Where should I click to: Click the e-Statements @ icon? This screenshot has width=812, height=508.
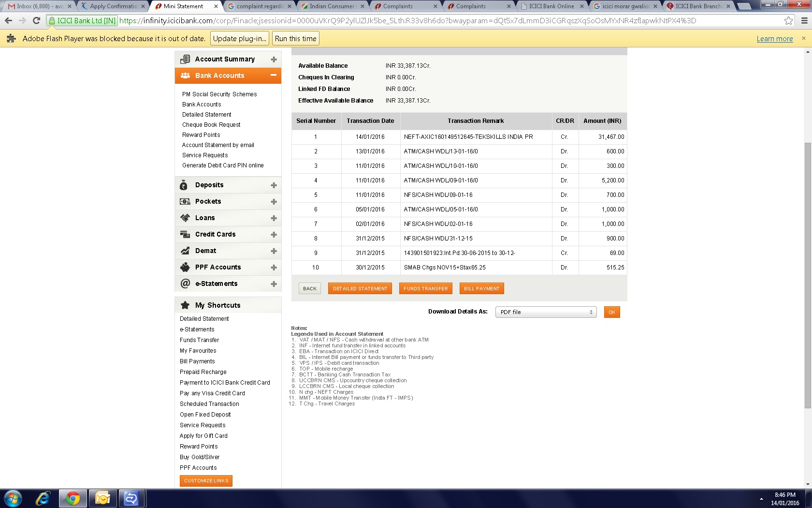(x=185, y=284)
